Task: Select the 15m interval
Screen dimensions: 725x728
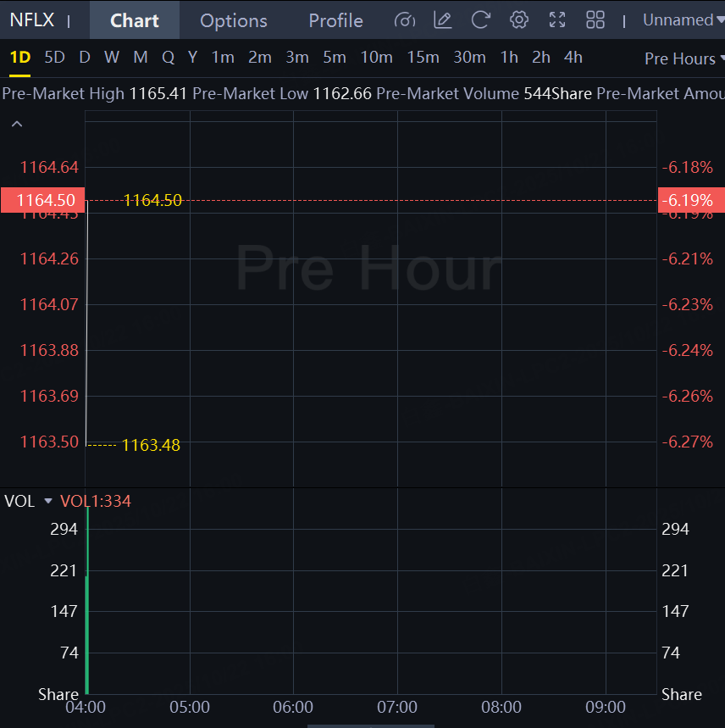Action: pyautogui.click(x=423, y=58)
